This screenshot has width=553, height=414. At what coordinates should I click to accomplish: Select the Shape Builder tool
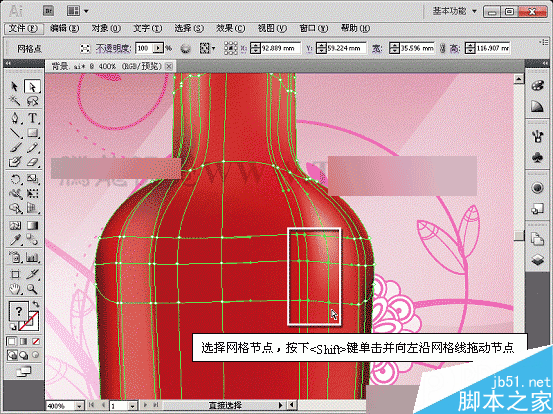click(15, 208)
